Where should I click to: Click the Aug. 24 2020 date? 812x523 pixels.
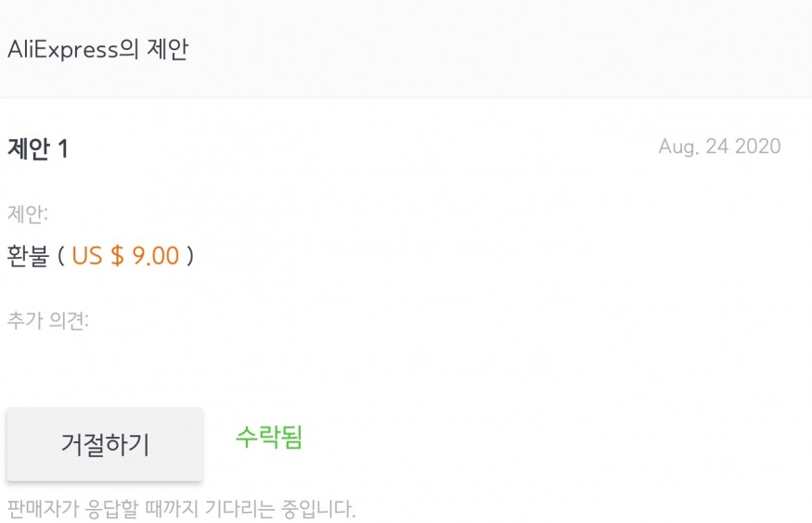coord(719,147)
